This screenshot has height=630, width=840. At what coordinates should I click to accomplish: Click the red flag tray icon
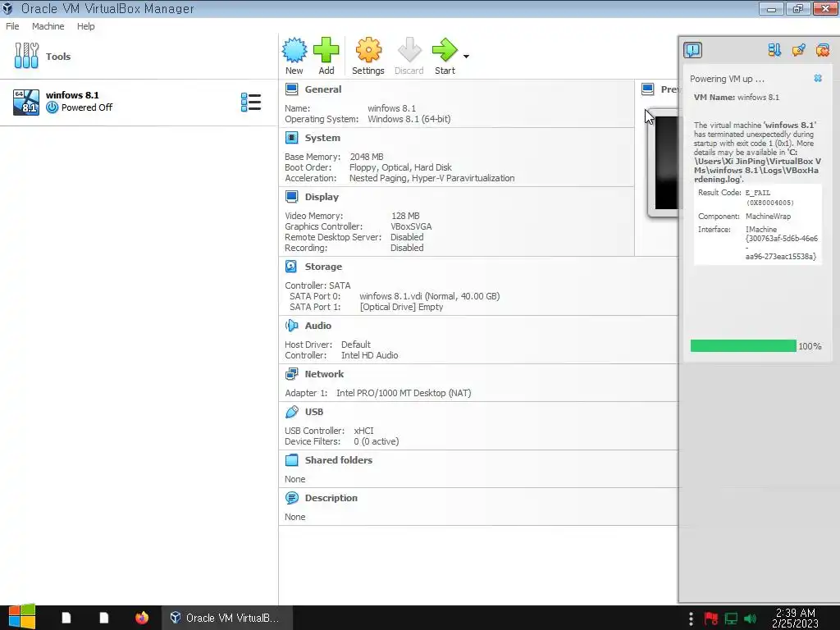click(x=711, y=619)
